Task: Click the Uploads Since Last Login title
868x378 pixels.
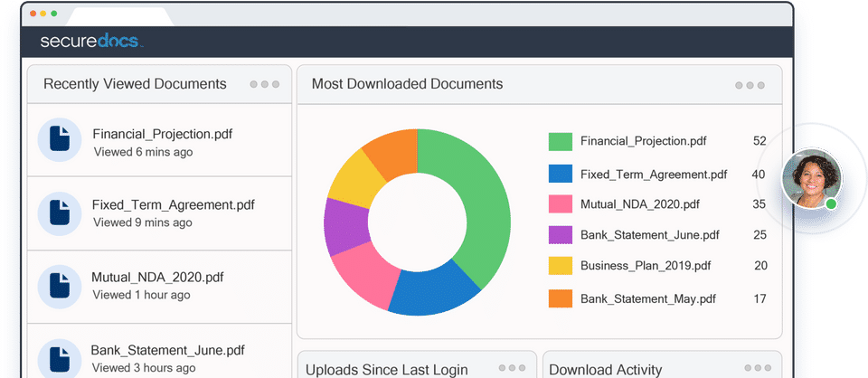Action: [387, 370]
